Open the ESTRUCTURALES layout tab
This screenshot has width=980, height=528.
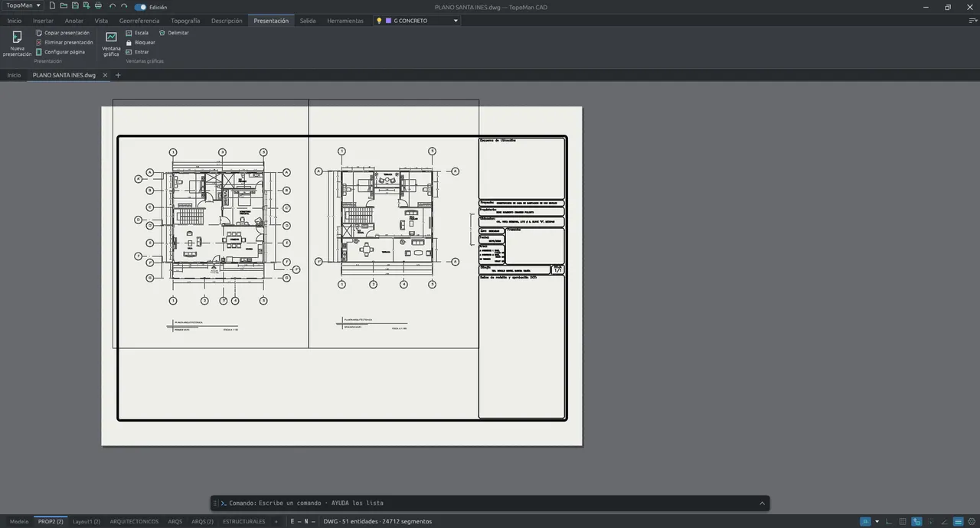[x=244, y=521]
